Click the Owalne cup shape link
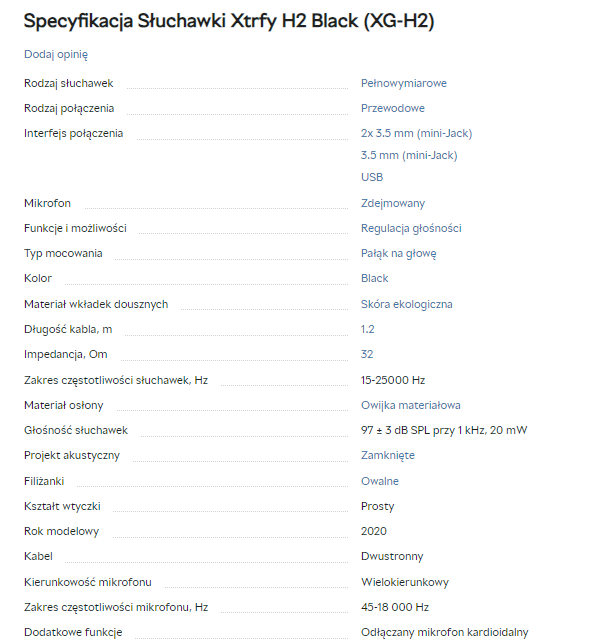 point(380,481)
